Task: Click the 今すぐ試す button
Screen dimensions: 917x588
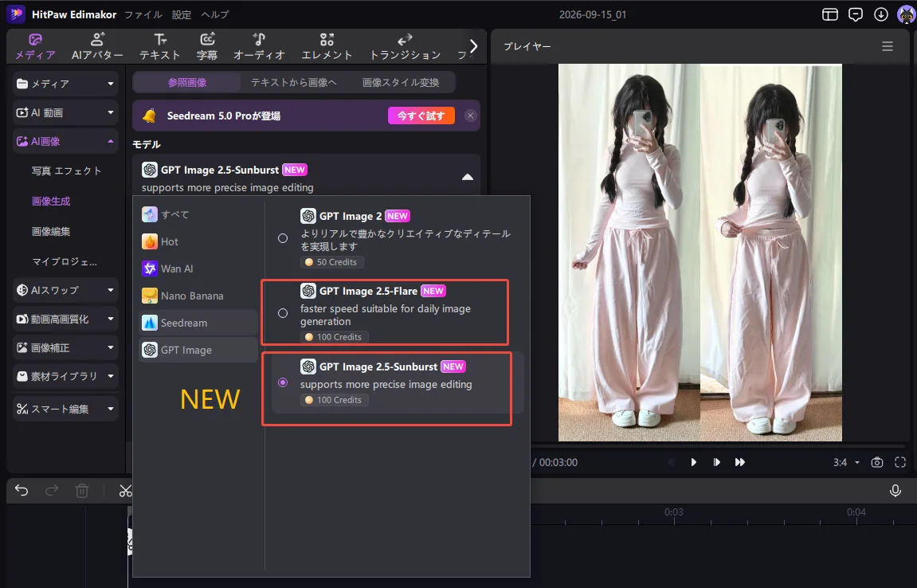Action: [x=421, y=116]
